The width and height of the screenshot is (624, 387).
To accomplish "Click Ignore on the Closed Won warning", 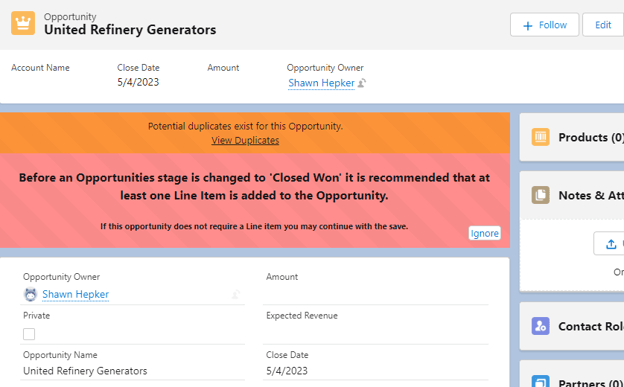I will click(x=484, y=233).
